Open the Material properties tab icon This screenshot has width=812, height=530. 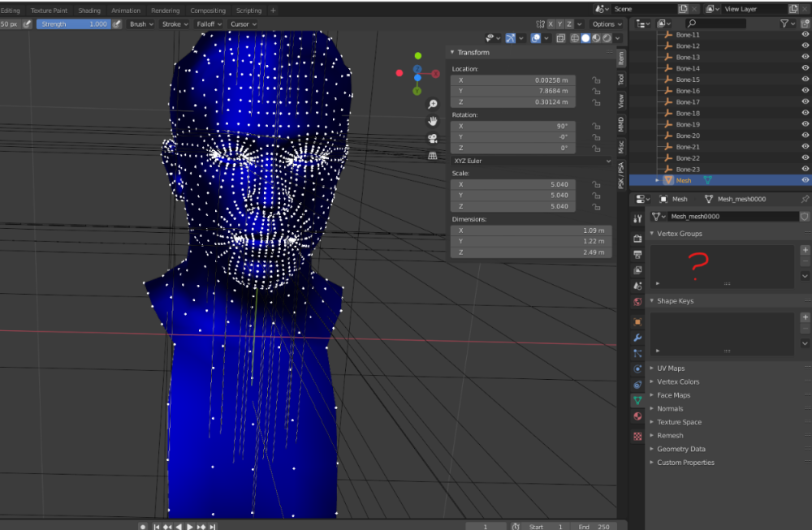(x=637, y=417)
